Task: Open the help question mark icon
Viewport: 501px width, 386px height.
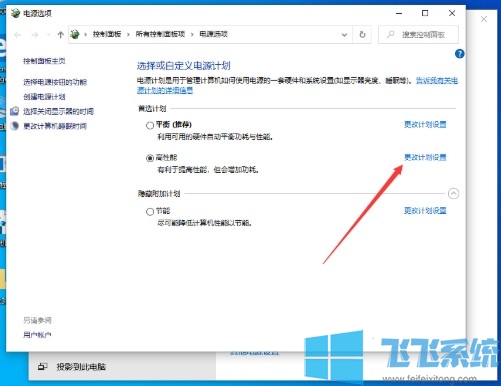Action: click(x=459, y=54)
